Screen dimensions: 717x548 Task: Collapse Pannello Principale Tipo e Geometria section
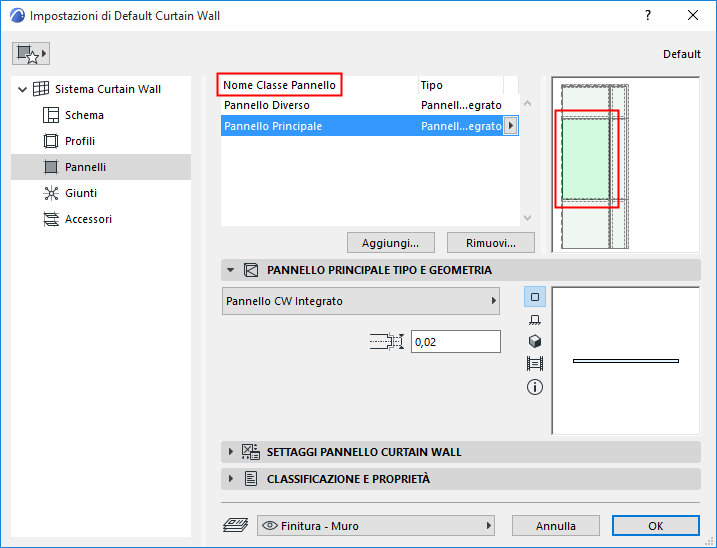pos(230,270)
